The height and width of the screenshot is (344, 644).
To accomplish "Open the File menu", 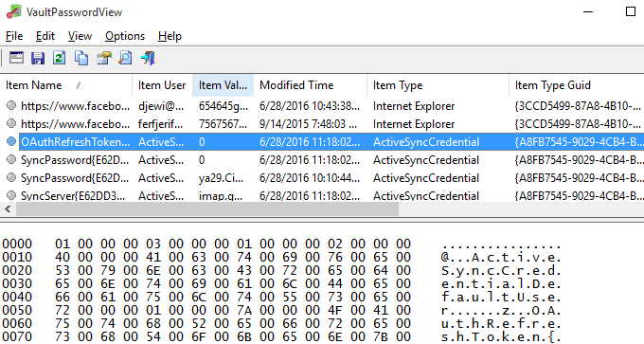I will (x=14, y=36).
